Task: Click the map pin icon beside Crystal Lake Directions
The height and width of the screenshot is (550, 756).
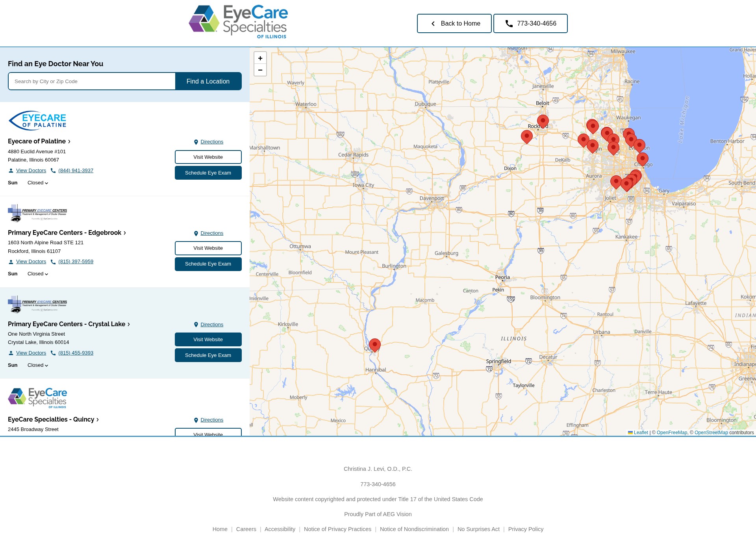Action: coord(196,325)
